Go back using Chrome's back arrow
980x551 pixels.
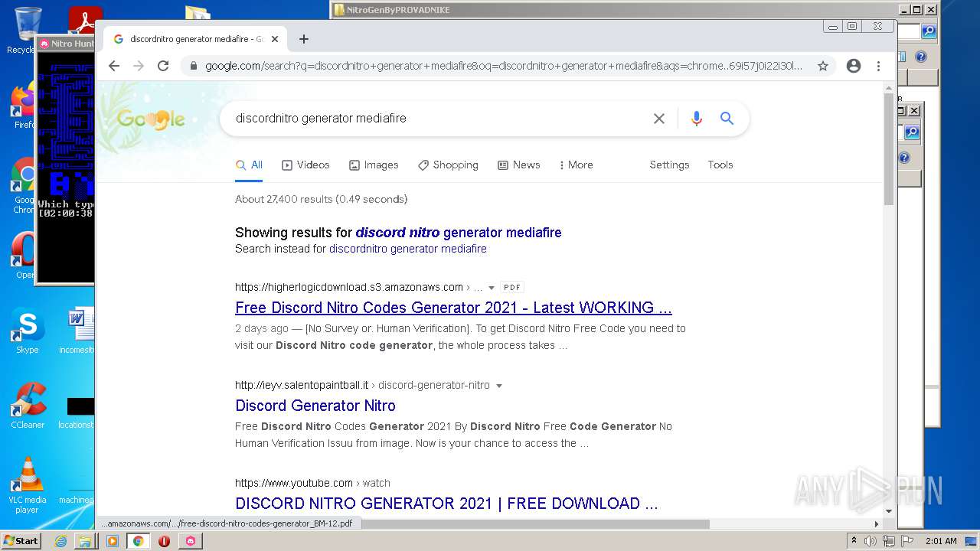[114, 66]
